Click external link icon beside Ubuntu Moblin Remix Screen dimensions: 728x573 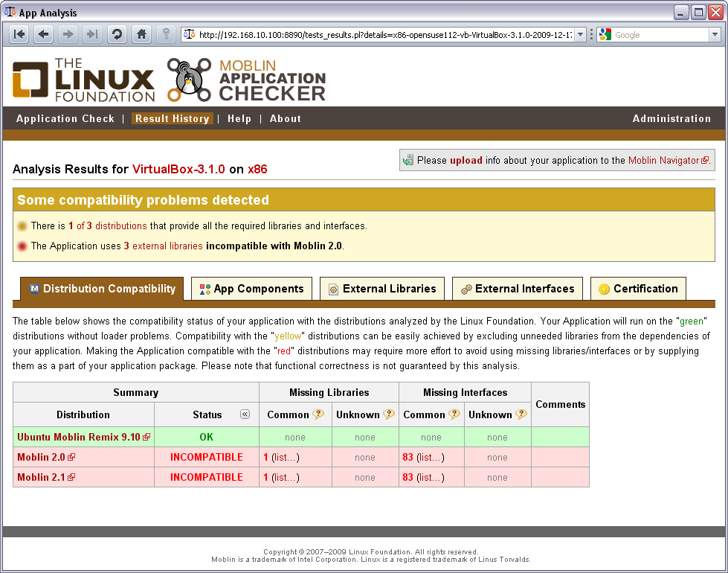tap(146, 437)
